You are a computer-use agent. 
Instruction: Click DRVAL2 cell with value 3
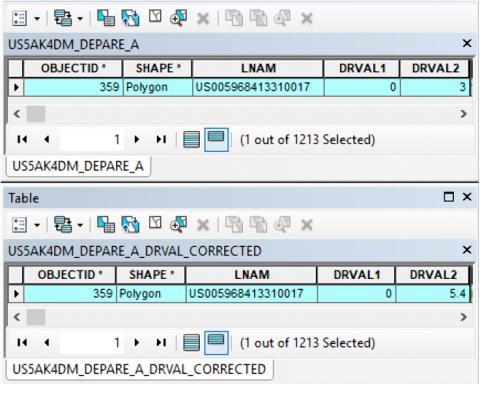click(435, 87)
